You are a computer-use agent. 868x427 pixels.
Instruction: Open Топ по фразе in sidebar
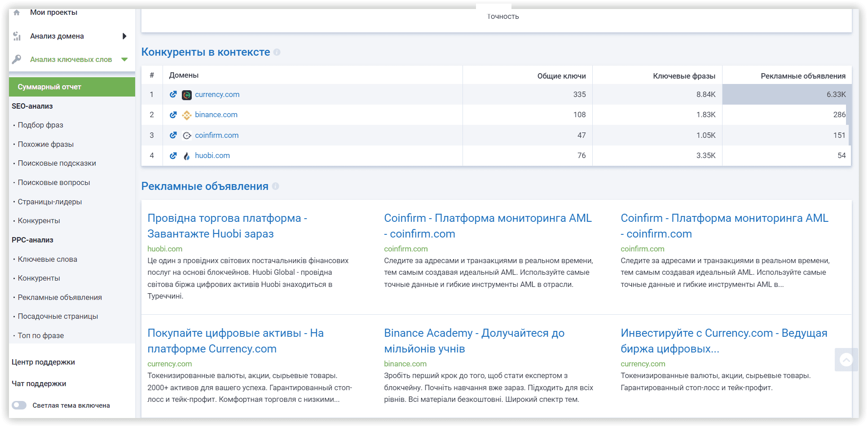coord(41,335)
